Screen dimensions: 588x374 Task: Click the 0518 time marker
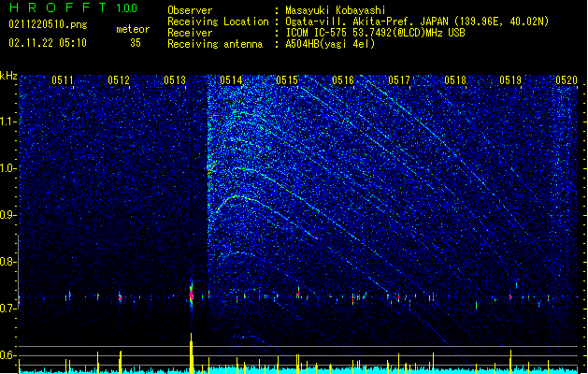[455, 80]
